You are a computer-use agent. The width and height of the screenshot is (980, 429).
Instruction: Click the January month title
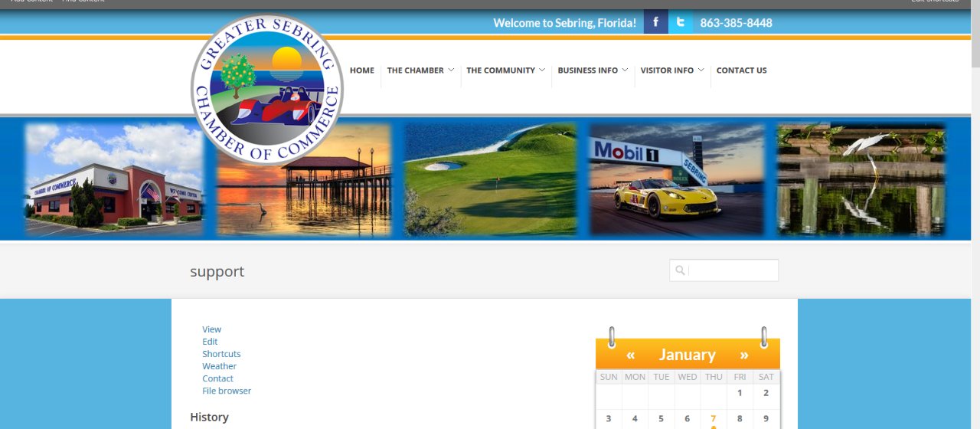(x=687, y=355)
